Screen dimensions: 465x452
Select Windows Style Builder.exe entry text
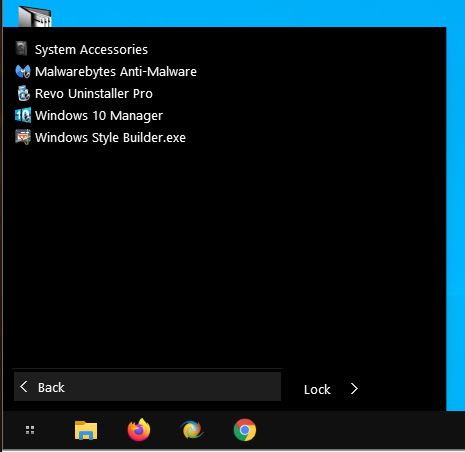pos(110,138)
